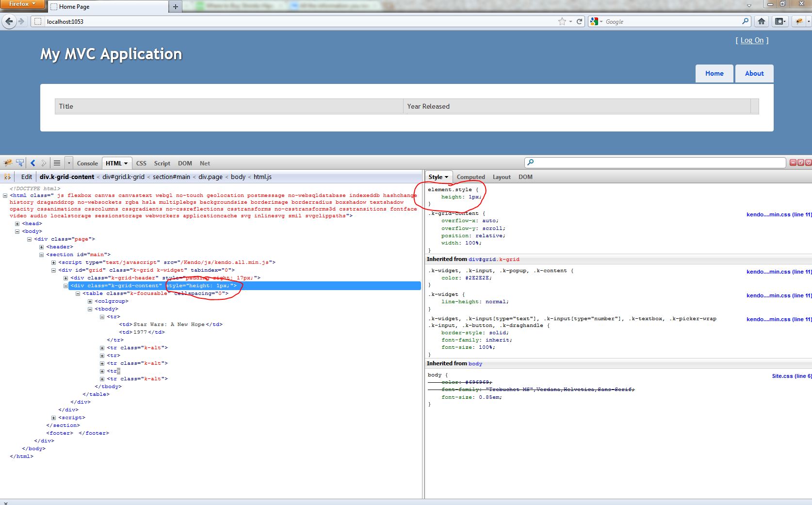812x505 pixels.
Task: Click the node path icon beside Edit
Action: (7, 177)
